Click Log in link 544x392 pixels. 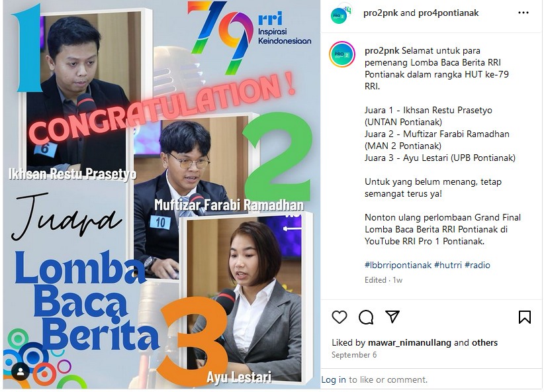pos(334,379)
